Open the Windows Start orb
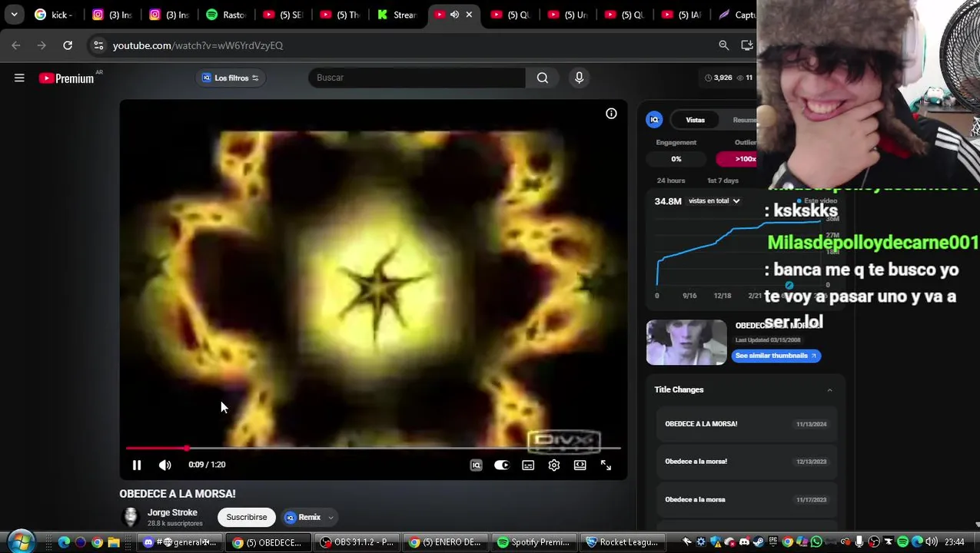This screenshot has width=980, height=553. [x=21, y=542]
